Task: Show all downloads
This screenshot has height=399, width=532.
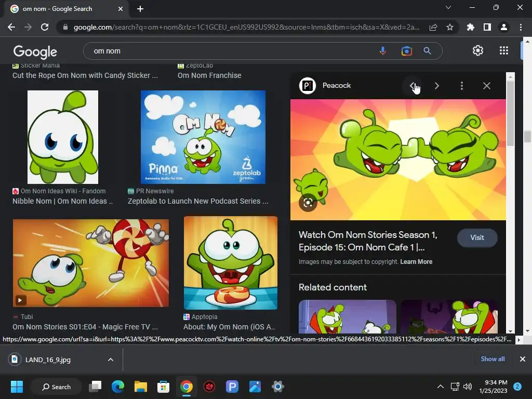Action: (493, 359)
